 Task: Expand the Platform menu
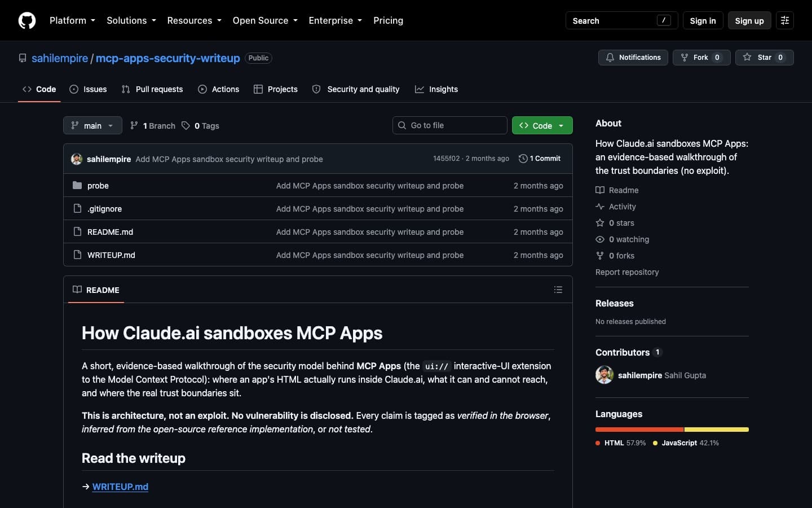click(72, 20)
